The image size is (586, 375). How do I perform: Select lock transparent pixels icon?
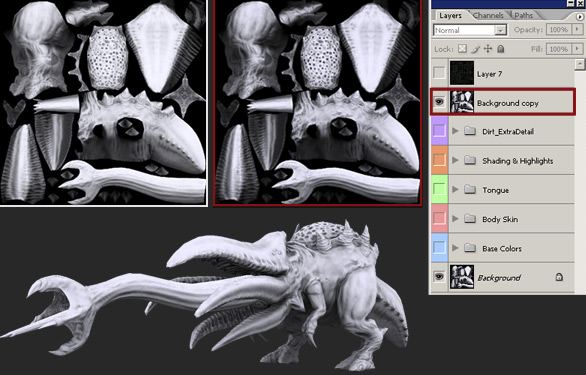coord(462,49)
